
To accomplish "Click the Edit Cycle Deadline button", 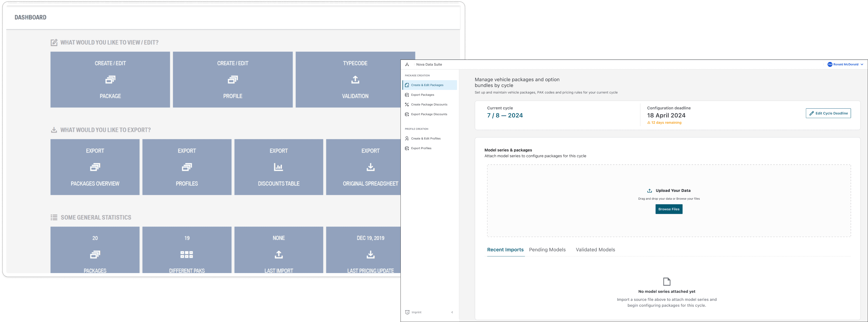I will point(828,113).
